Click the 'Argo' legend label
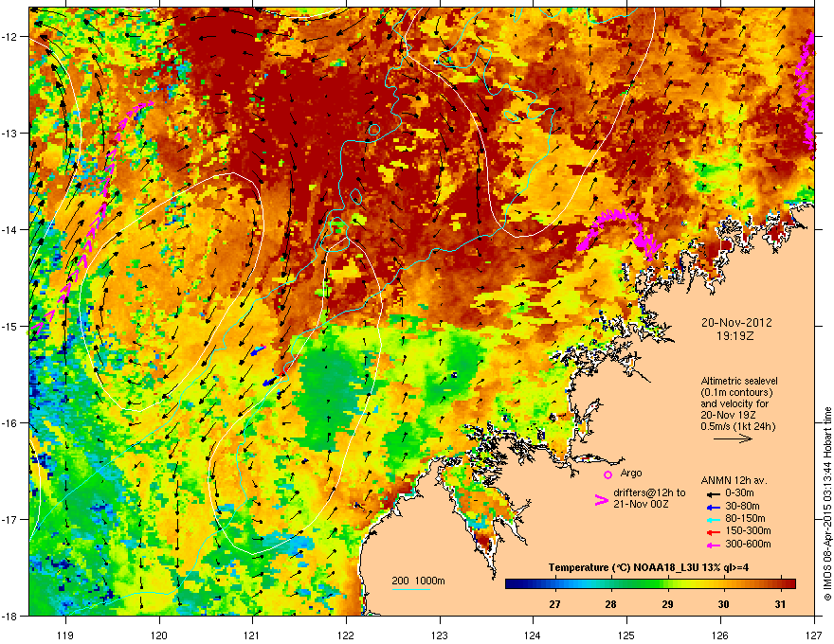The height and width of the screenshot is (644, 834). tap(631, 473)
